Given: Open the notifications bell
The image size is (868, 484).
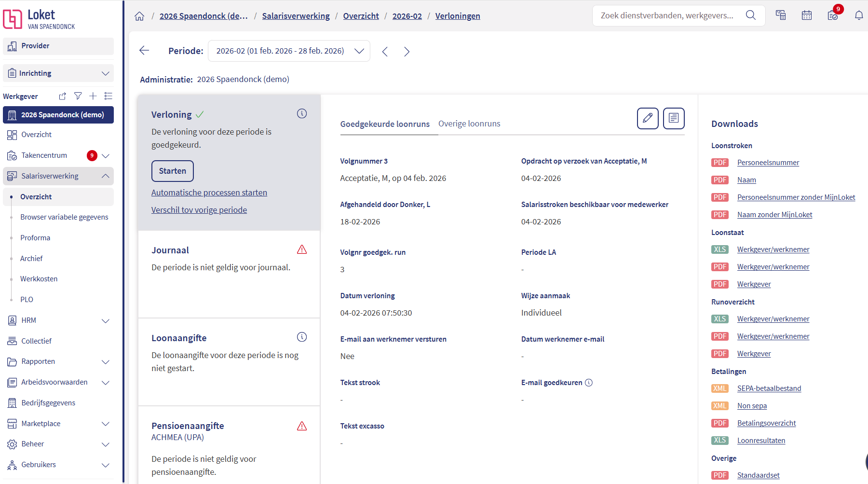Looking at the screenshot, I should [x=858, y=15].
